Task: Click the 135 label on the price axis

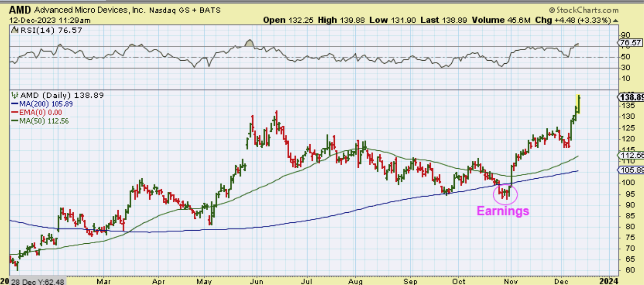Action: point(628,106)
